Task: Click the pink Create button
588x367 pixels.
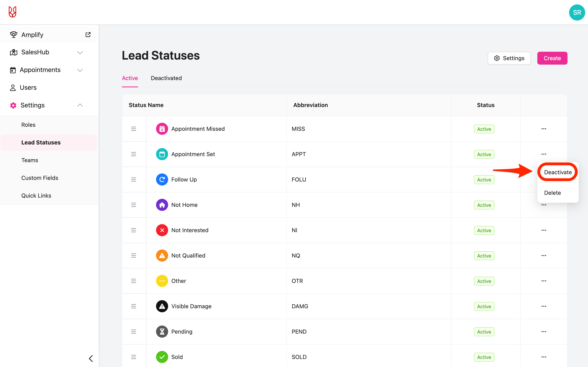Action: [x=552, y=58]
